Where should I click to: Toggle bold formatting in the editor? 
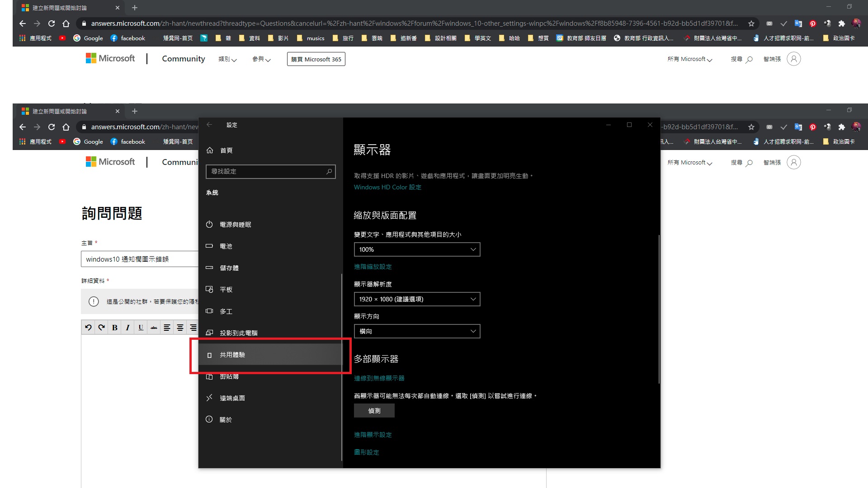115,328
